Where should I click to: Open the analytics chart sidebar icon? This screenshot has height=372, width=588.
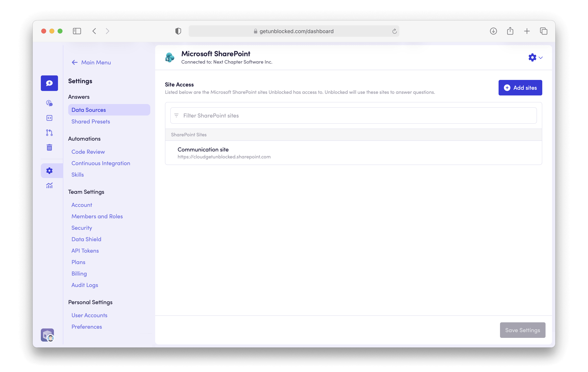click(x=49, y=186)
